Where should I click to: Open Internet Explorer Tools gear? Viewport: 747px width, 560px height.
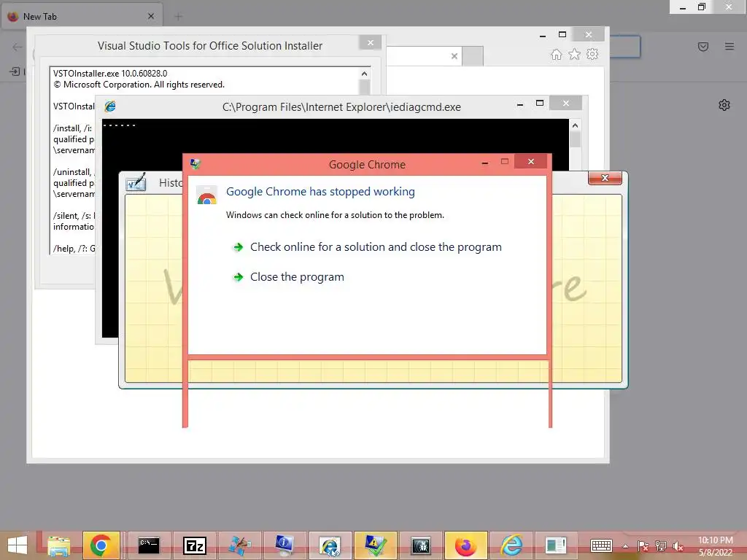(592, 54)
